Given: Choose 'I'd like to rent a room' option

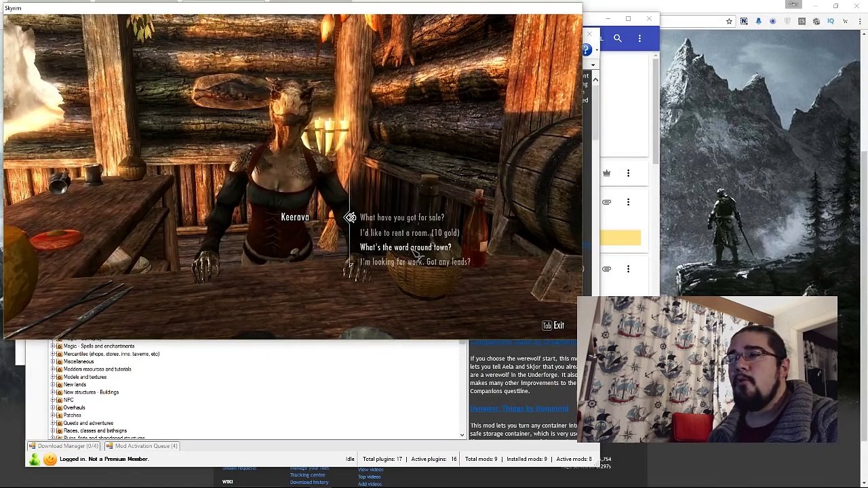Looking at the screenshot, I should [410, 232].
